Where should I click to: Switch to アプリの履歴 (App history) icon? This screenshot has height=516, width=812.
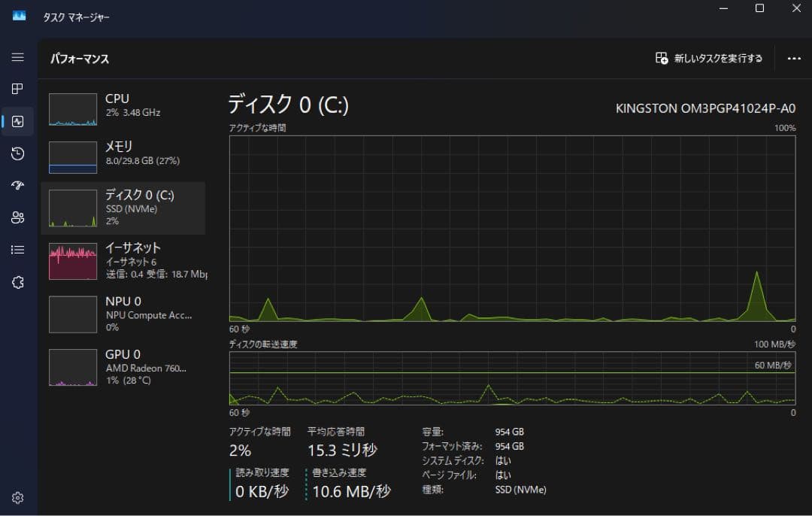click(x=18, y=153)
